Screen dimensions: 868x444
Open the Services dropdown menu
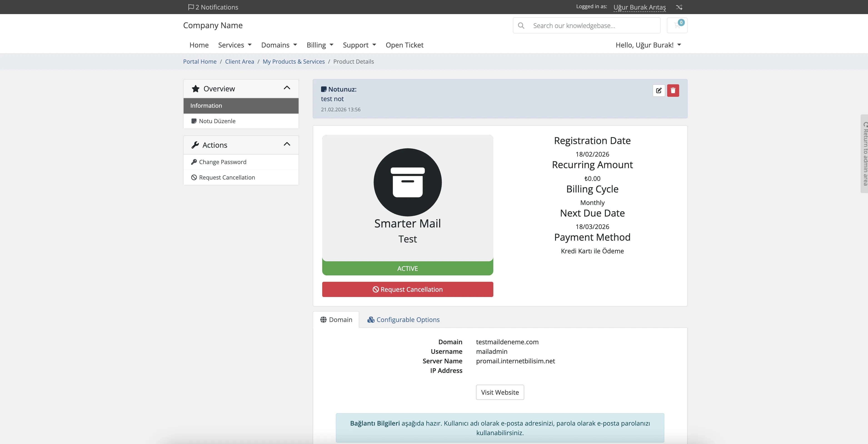point(235,45)
